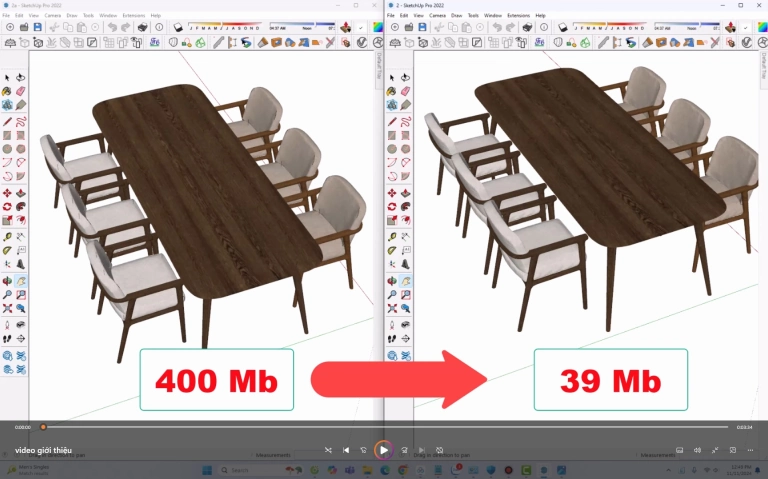Select the Freehand tool in 2a window
The width and height of the screenshot is (768, 479).
pyautogui.click(x=21, y=121)
